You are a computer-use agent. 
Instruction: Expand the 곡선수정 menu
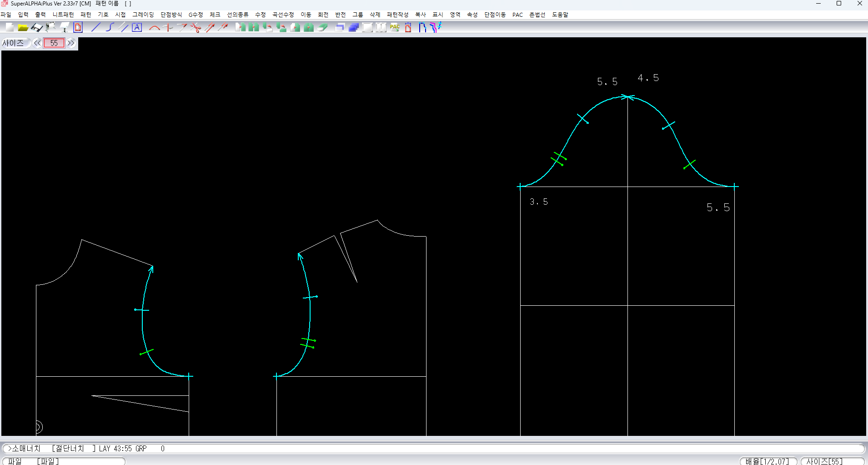point(283,15)
